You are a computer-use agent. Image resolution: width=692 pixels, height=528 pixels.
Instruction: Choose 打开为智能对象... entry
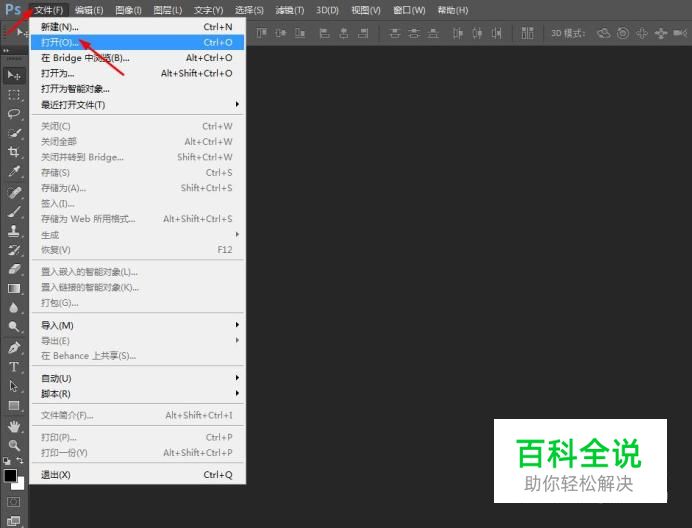(x=137, y=89)
